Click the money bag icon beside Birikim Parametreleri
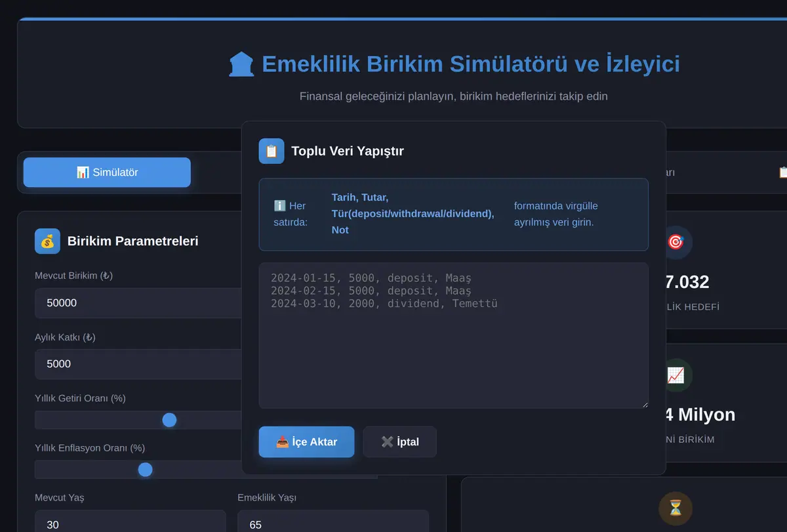The width and height of the screenshot is (787, 532). click(x=47, y=241)
